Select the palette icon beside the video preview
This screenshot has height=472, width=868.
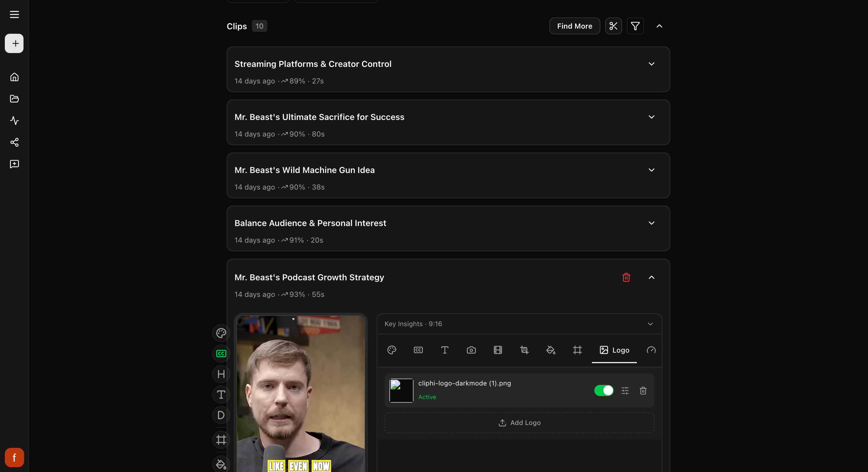click(x=221, y=333)
